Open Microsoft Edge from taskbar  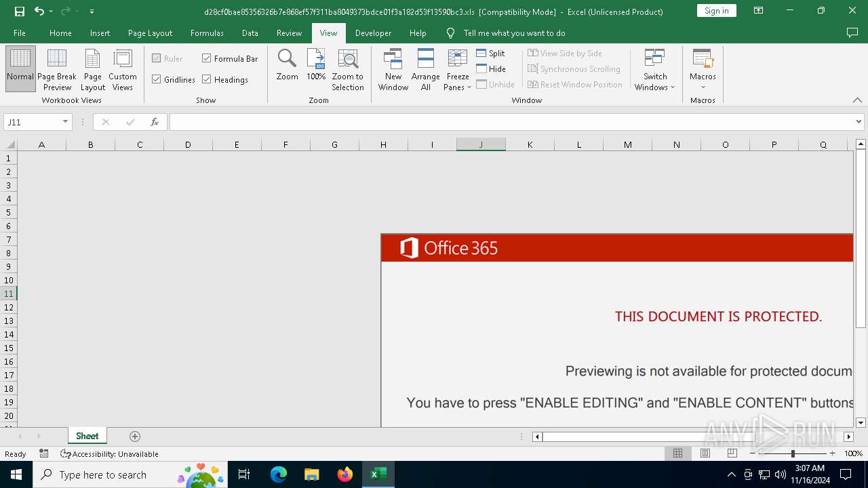279,474
